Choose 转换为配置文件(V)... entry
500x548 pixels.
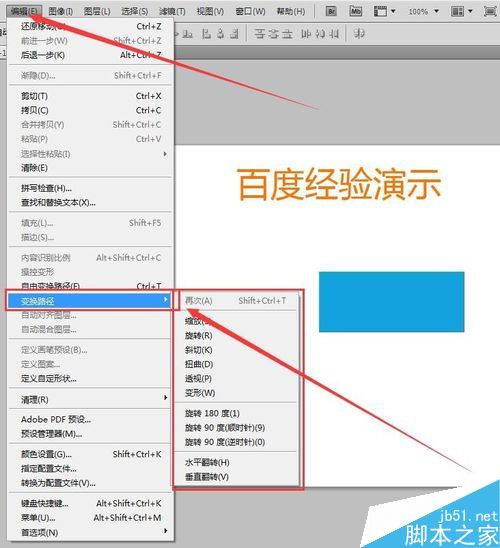click(91, 483)
